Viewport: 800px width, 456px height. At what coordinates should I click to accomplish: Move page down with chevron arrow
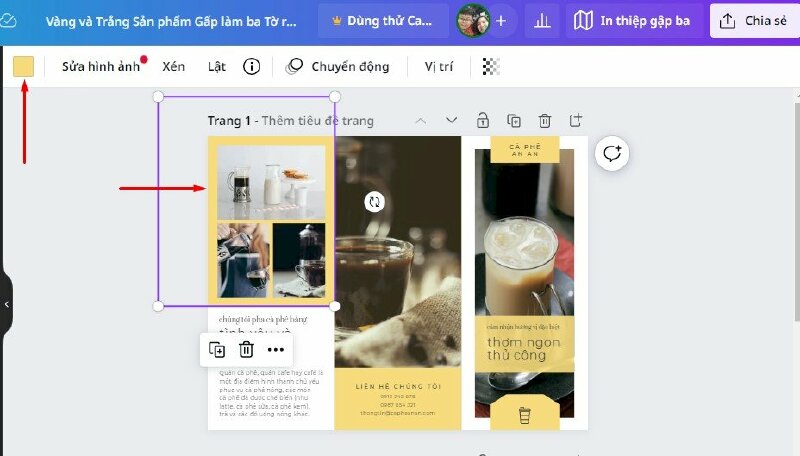coord(452,121)
